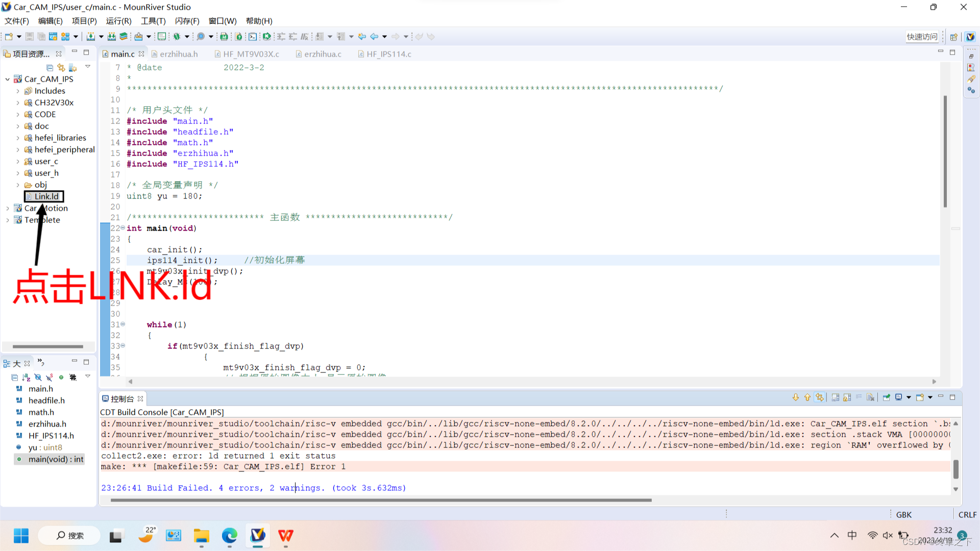The image size is (980, 551).
Task: Click the Save All icon in the toolbar
Action: [x=41, y=37]
